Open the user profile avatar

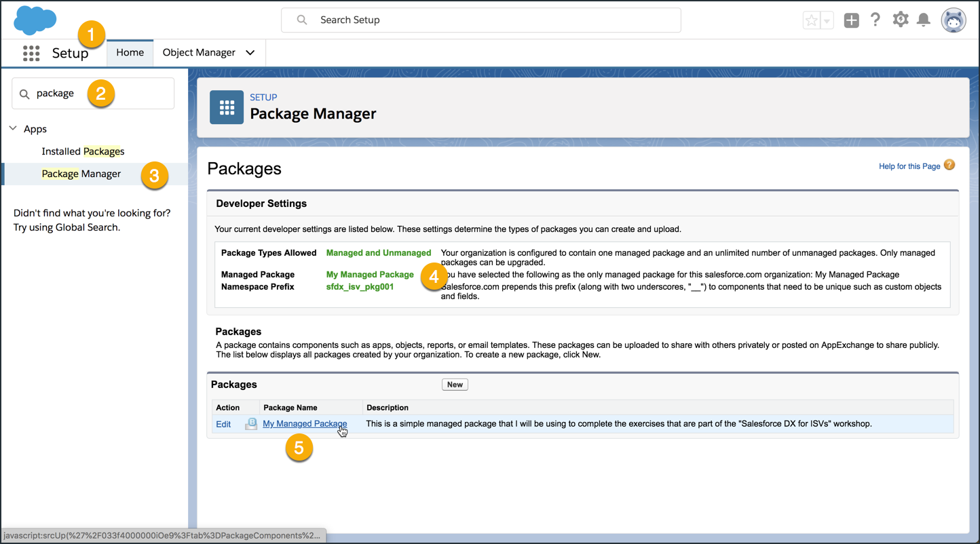click(953, 20)
